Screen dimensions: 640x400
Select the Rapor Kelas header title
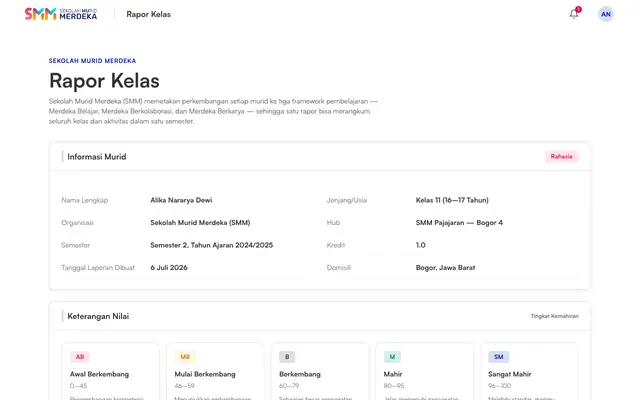[149, 14]
